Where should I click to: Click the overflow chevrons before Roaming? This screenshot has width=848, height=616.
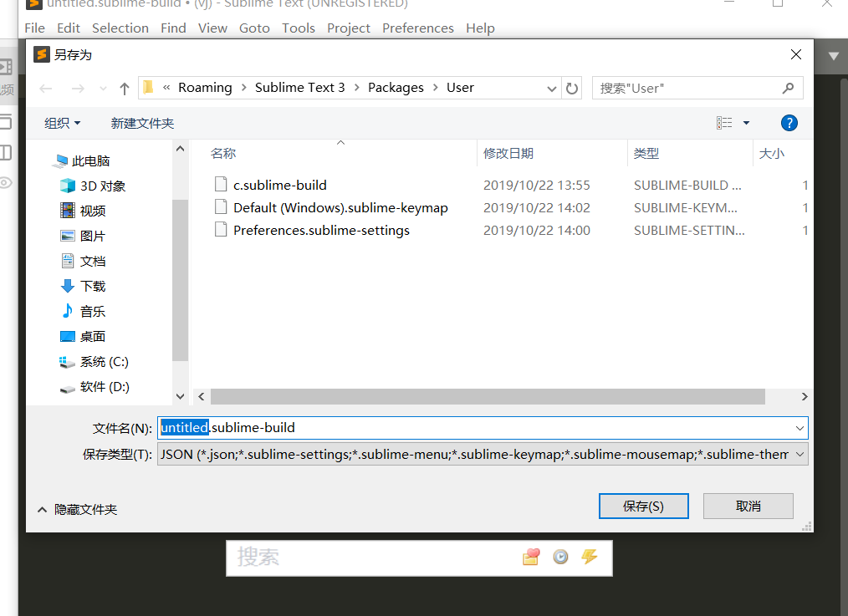[x=166, y=88]
